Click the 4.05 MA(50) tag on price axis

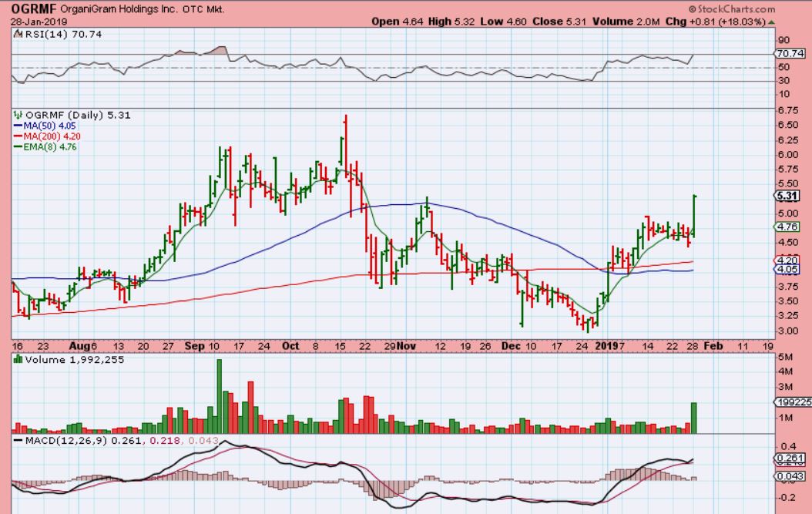coord(787,270)
